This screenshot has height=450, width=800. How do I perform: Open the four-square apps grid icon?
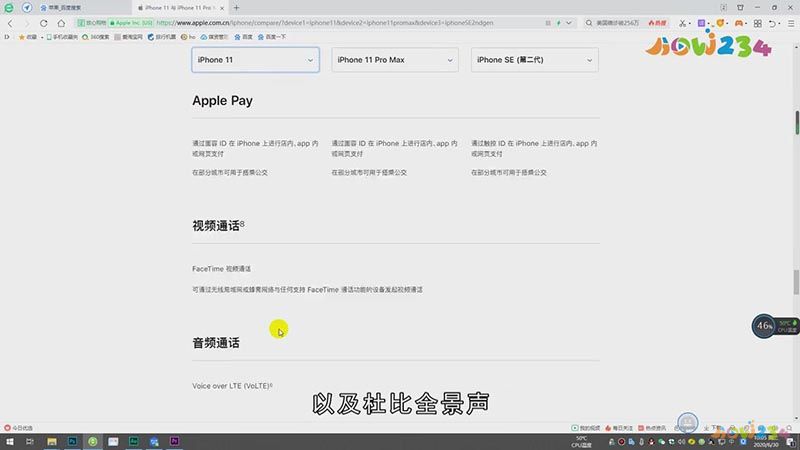pyautogui.click(x=758, y=23)
